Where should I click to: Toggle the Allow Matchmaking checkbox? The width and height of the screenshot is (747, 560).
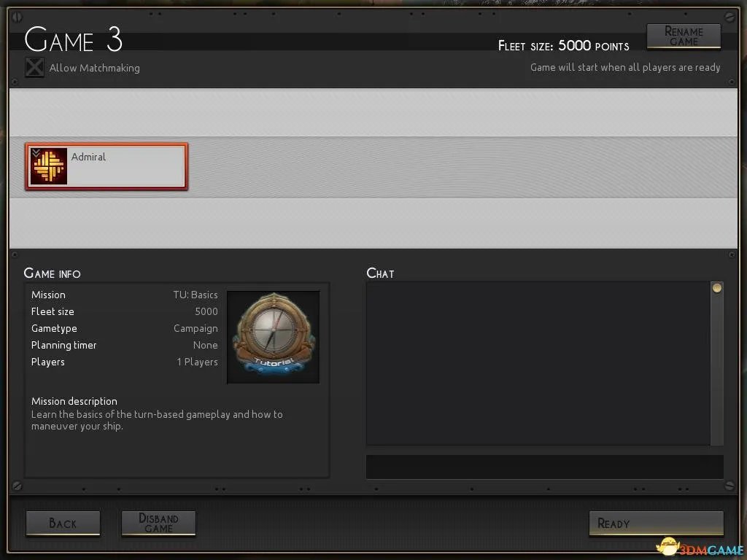tap(34, 67)
